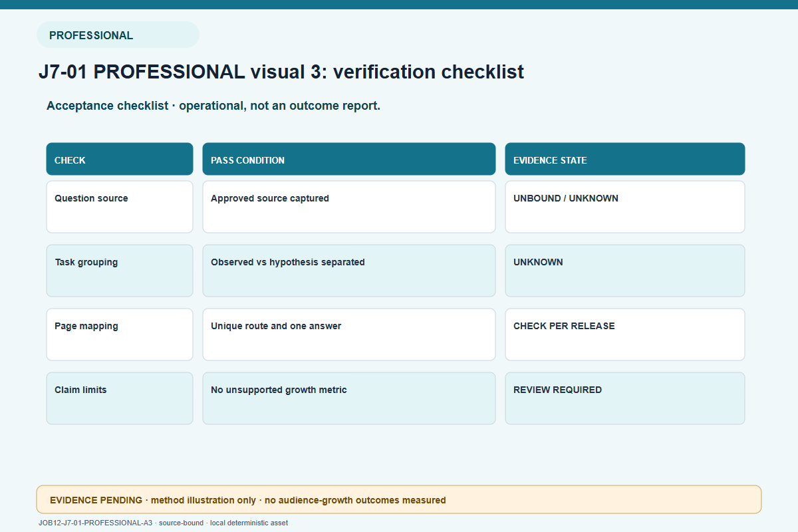The image size is (798, 532).
Task: Select the 'Page mapping' cell
Action: coord(120,334)
